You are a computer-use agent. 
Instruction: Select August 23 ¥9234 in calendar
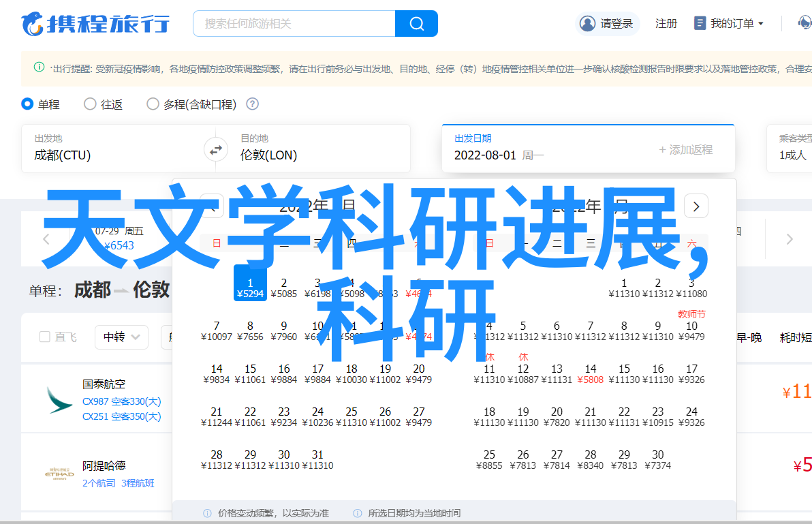coord(284,417)
